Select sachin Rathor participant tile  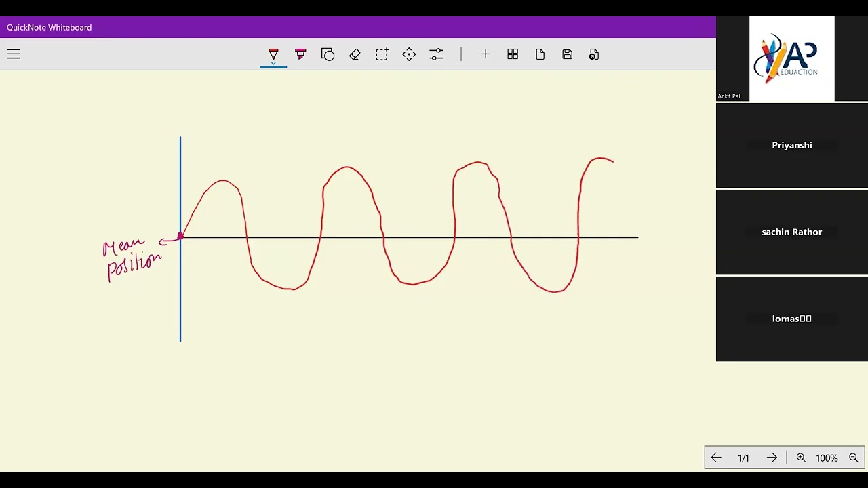pos(792,232)
